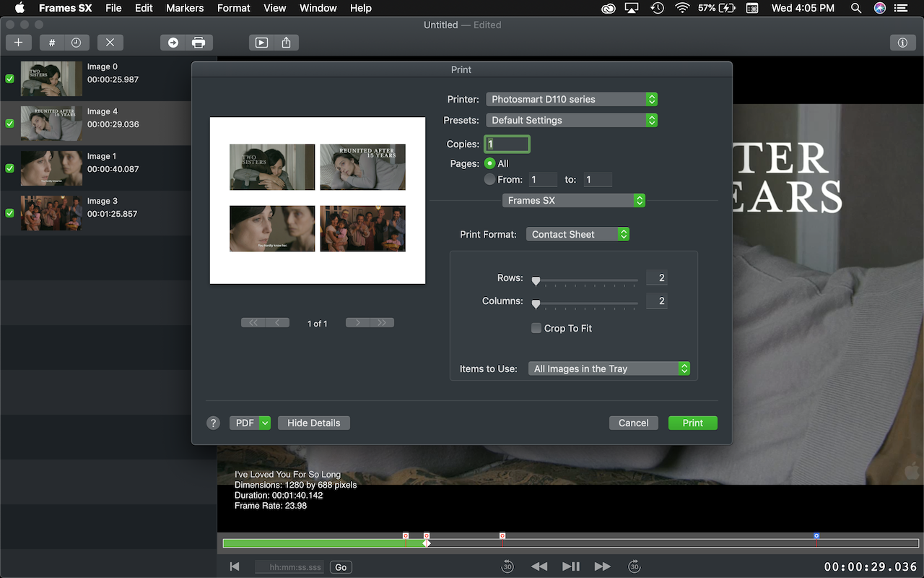Image resolution: width=924 pixels, height=578 pixels.
Task: Open Wi-Fi status menu
Action: (682, 8)
